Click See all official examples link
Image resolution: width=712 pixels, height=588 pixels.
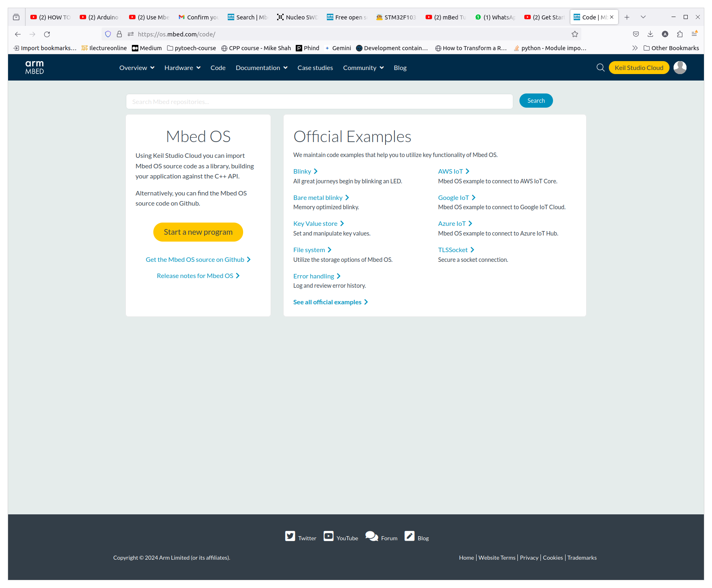[x=331, y=302]
